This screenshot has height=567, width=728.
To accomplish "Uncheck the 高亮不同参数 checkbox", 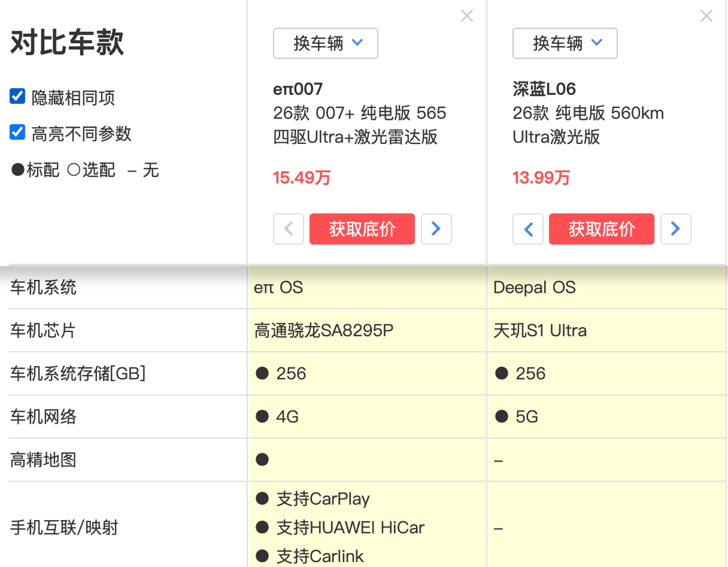I will [16, 132].
